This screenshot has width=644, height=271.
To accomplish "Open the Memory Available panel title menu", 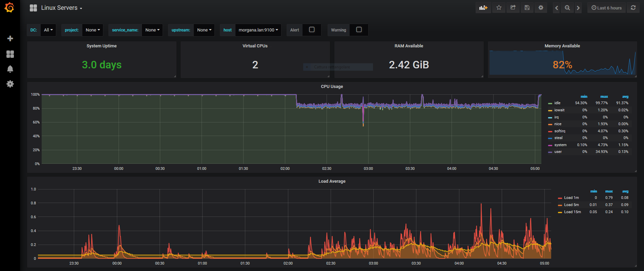I will (562, 46).
